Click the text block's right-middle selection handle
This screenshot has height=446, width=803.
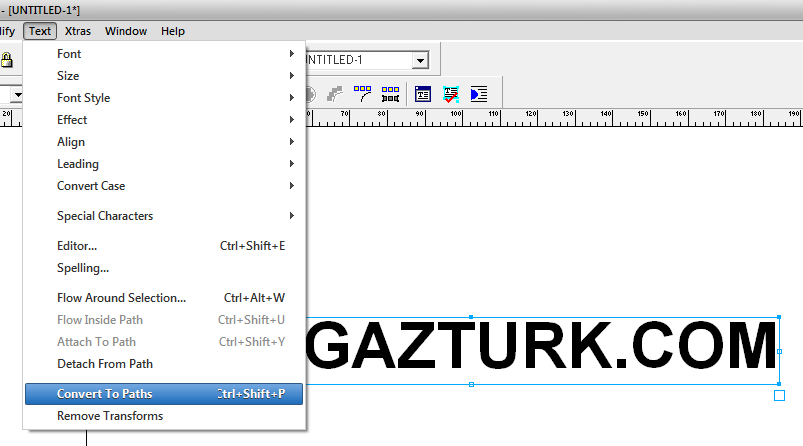tap(779, 351)
